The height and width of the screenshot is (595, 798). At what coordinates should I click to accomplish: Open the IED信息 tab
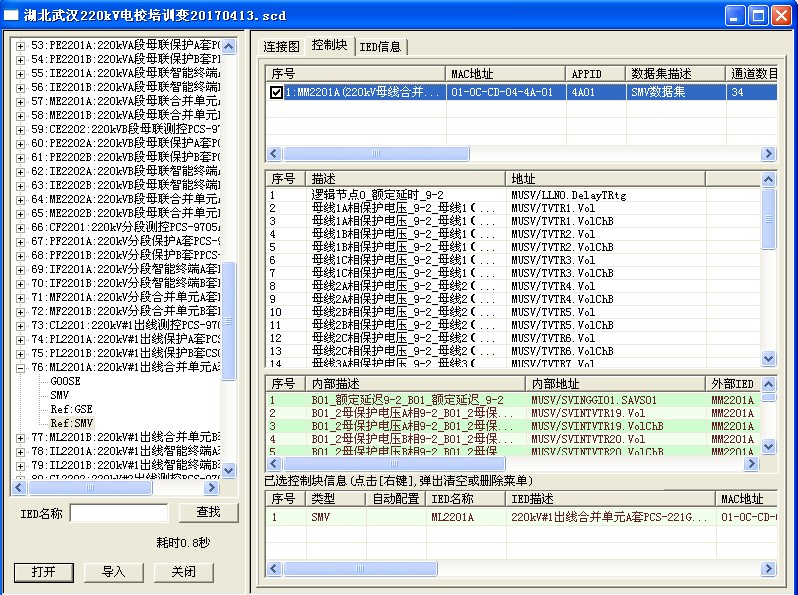pyautogui.click(x=380, y=47)
